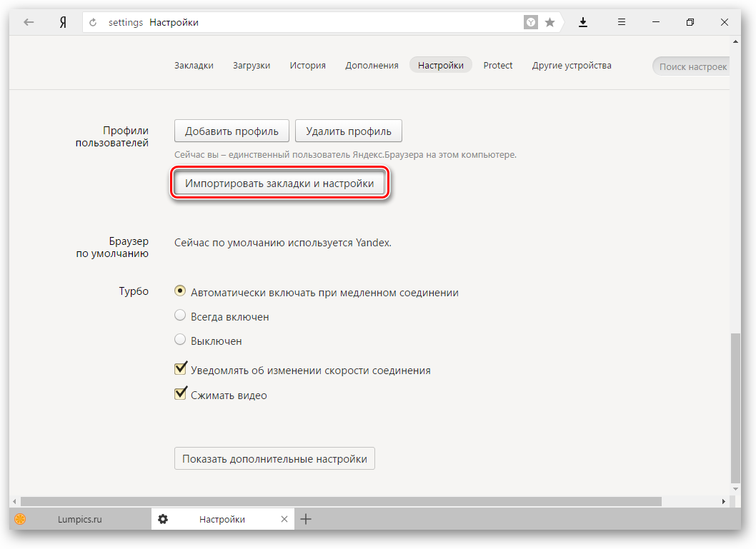The height and width of the screenshot is (549, 756).
Task: Open new tab with plus icon
Action: point(306,519)
